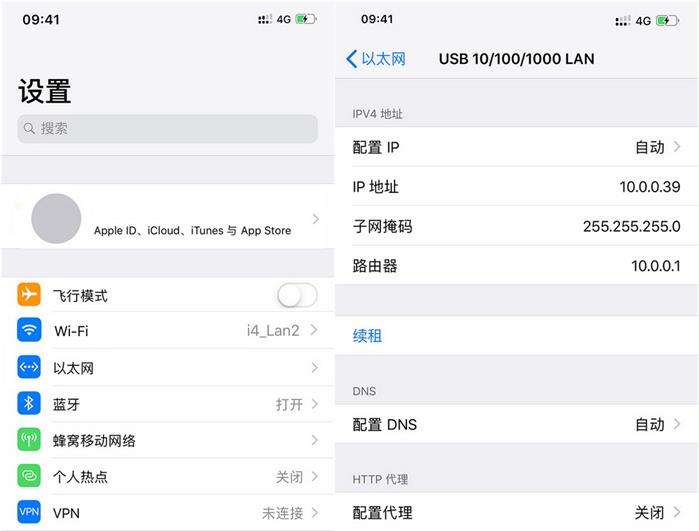The width and height of the screenshot is (699, 531).
Task: Tap signal bars in left screen status bar
Action: coord(265,19)
